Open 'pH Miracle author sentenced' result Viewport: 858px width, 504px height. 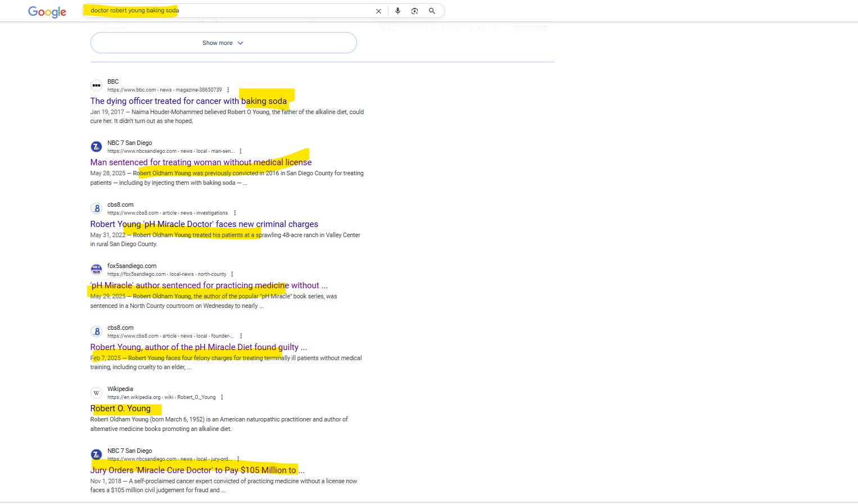(209, 285)
